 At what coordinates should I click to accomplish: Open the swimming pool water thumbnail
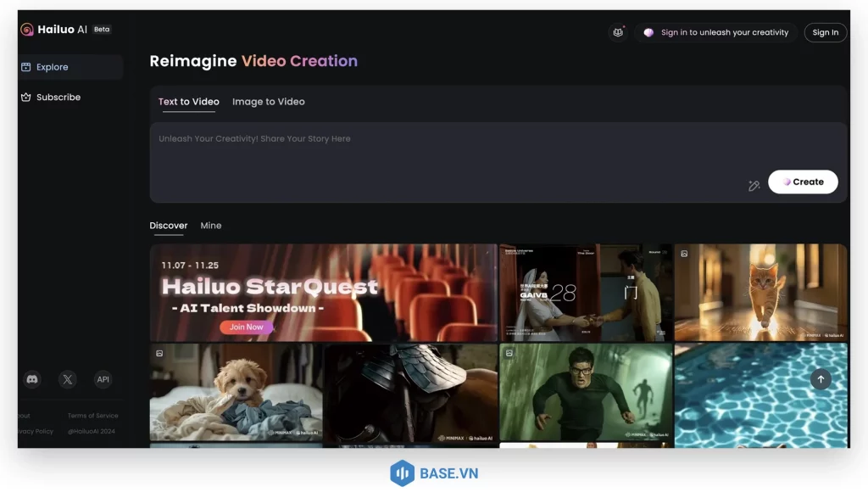point(760,395)
